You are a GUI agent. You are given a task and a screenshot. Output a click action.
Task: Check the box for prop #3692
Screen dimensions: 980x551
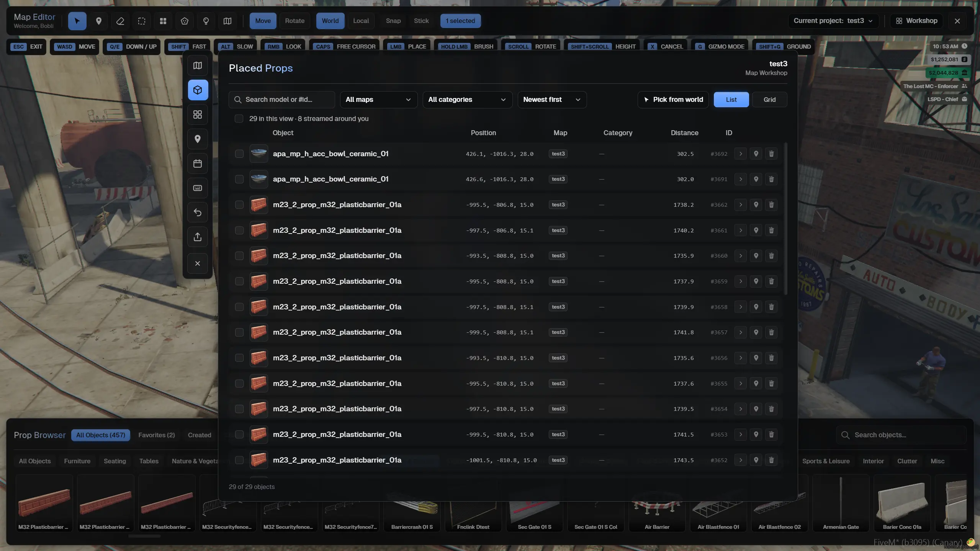239,154
